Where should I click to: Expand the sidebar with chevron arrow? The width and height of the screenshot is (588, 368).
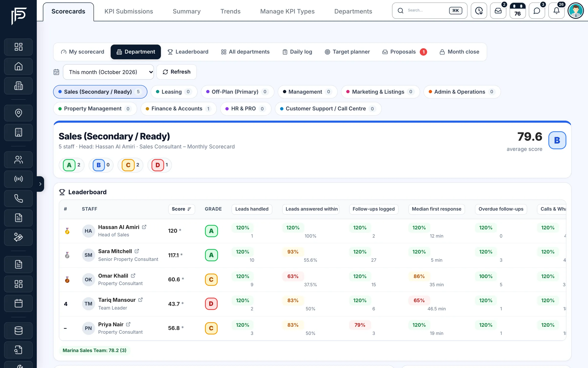coord(40,184)
